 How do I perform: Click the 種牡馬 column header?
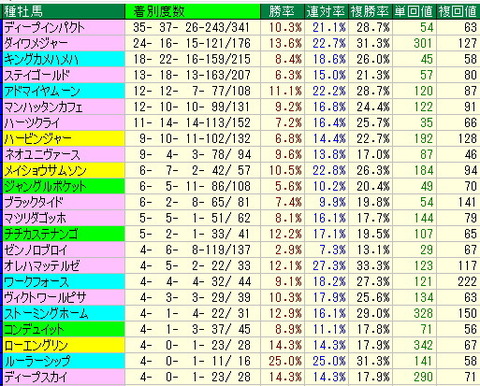[x=64, y=12]
